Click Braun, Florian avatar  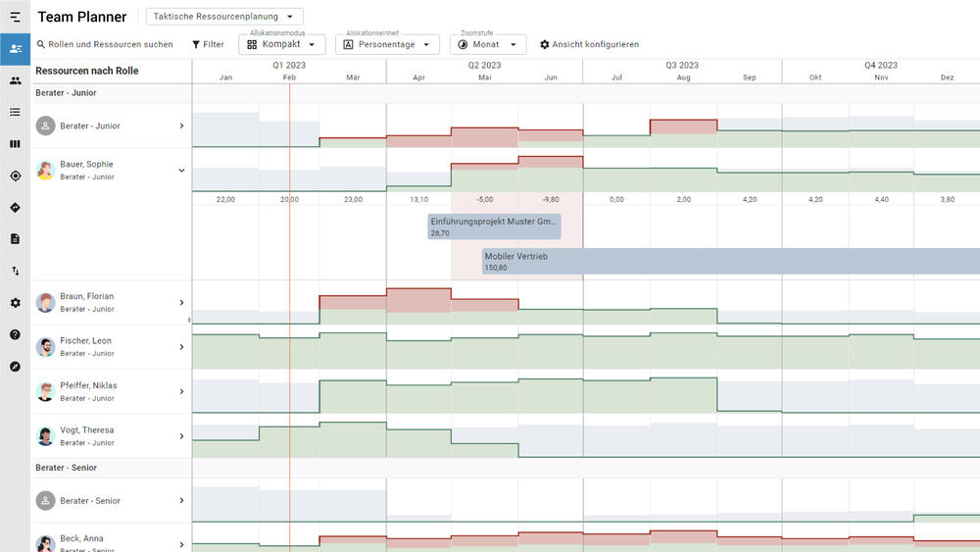pyautogui.click(x=45, y=303)
